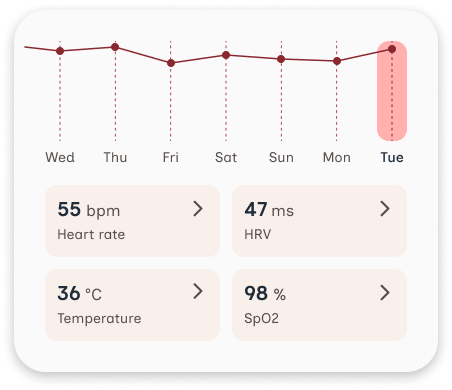The width and height of the screenshot is (452, 390).
Task: Click the highlighted Tue data point
Action: [x=392, y=49]
